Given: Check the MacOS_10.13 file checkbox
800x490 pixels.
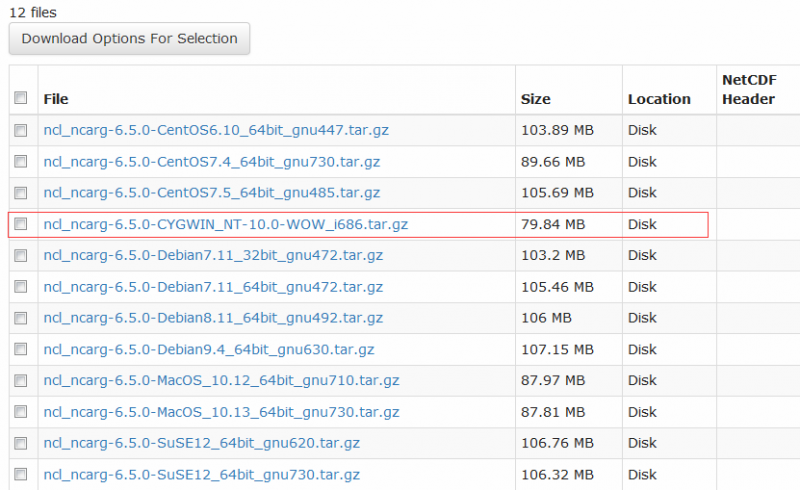Looking at the screenshot, I should 20,412.
